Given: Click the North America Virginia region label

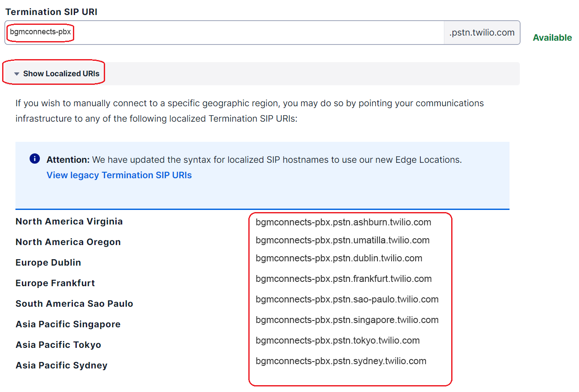Looking at the screenshot, I should 69,221.
